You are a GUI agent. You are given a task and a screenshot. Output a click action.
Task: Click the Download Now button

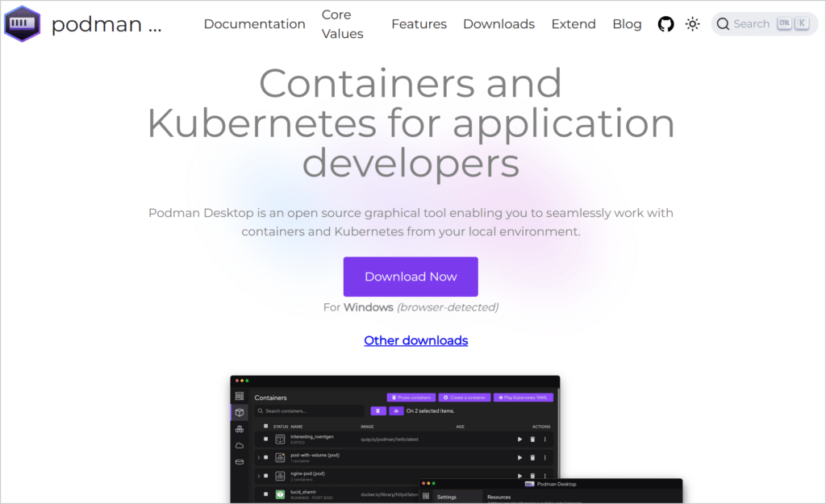pos(411,277)
